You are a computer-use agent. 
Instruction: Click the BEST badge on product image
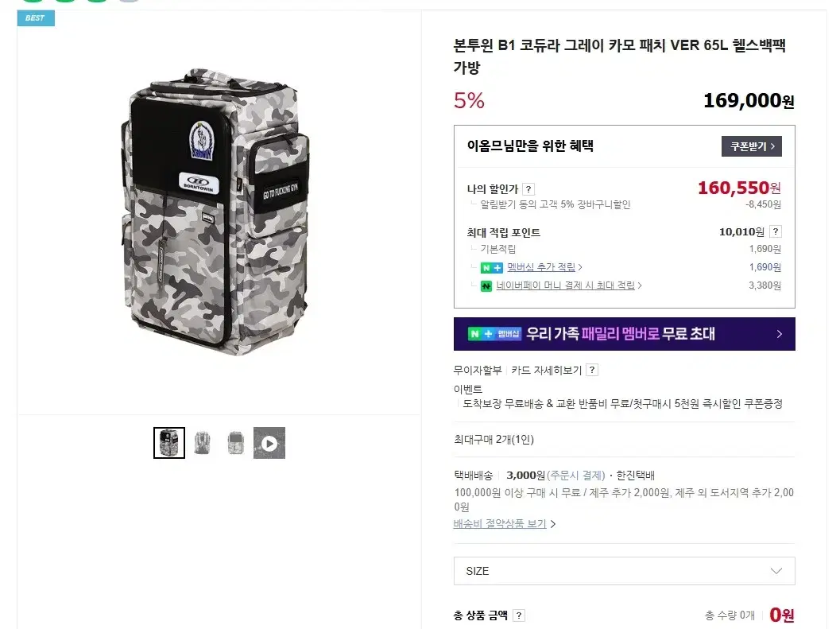[36, 17]
